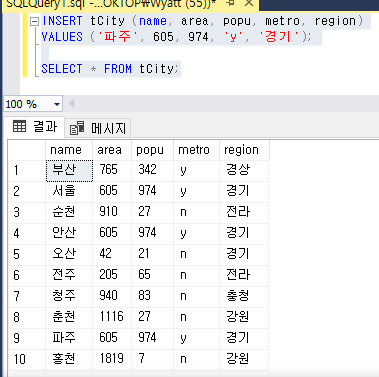Select the 홍천 name cell

pyautogui.click(x=69, y=359)
